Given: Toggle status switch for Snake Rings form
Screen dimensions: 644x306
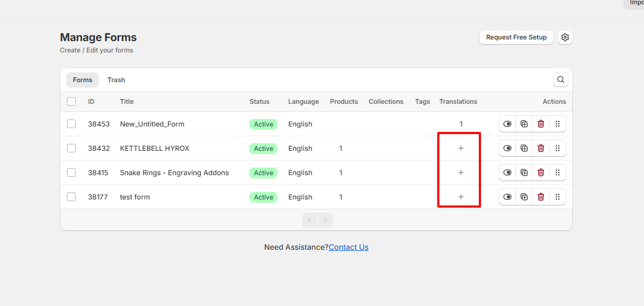Looking at the screenshot, I should [507, 172].
